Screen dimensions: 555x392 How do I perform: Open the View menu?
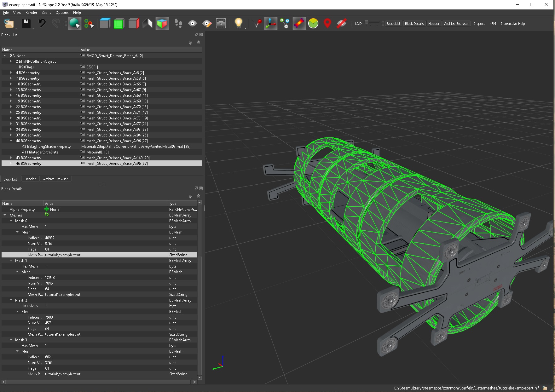(17, 13)
